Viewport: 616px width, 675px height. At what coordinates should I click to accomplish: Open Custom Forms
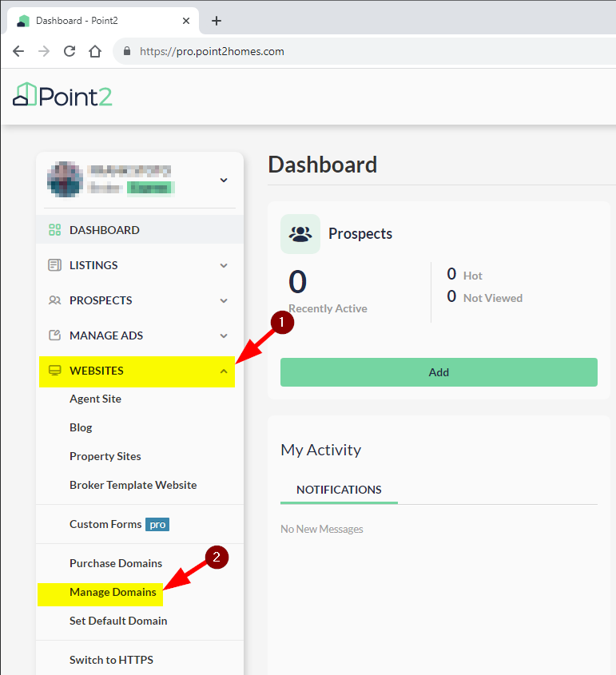(x=105, y=524)
